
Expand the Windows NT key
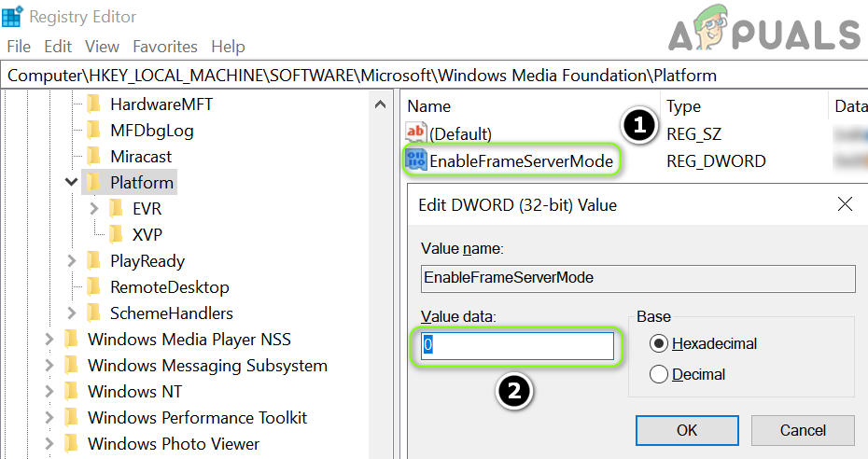pos(49,392)
